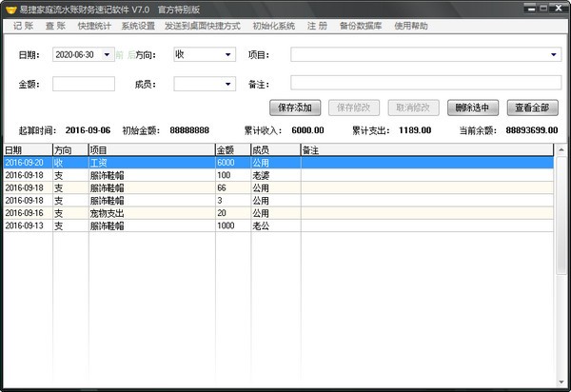The width and height of the screenshot is (571, 392).
Task: Expand the 方向 direction dropdown
Action: [227, 55]
